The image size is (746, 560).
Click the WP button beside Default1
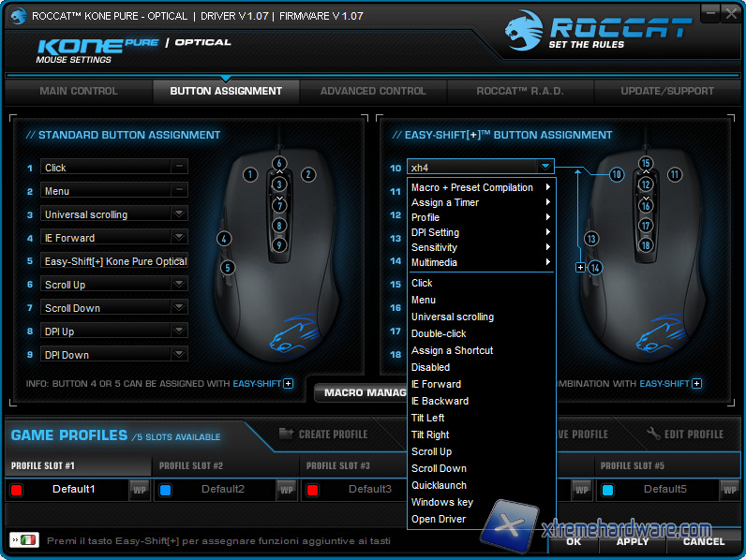click(x=139, y=489)
